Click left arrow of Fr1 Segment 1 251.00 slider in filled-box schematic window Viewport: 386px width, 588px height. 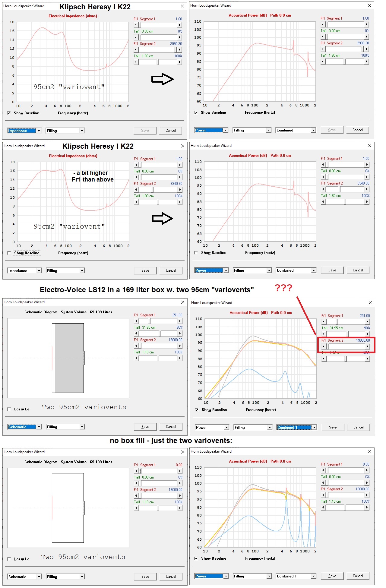136,321
